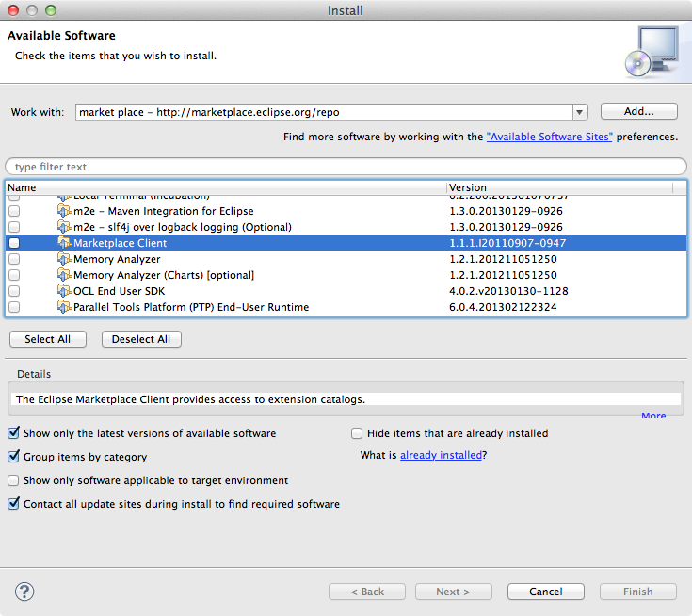692x616 pixels.
Task: Disable Show only the latest versions option
Action: [x=14, y=432]
